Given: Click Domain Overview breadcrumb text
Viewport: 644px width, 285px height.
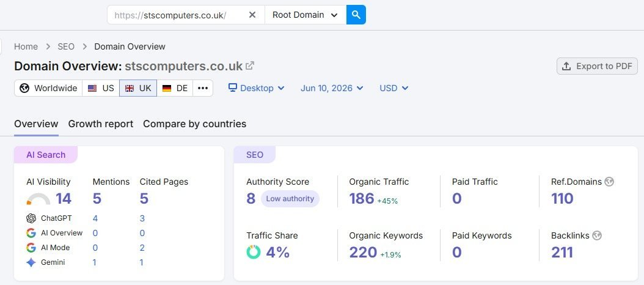Looking at the screenshot, I should pos(130,46).
